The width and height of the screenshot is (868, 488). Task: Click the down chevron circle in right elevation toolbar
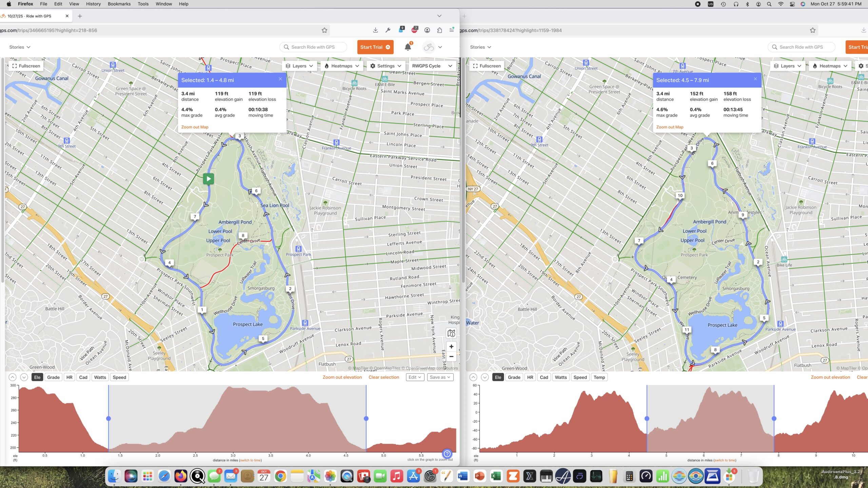pos(485,377)
